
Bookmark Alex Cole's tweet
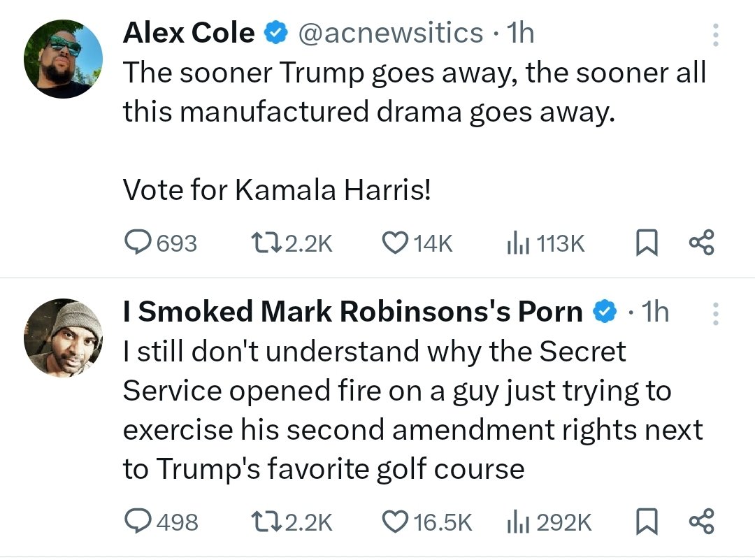point(647,243)
